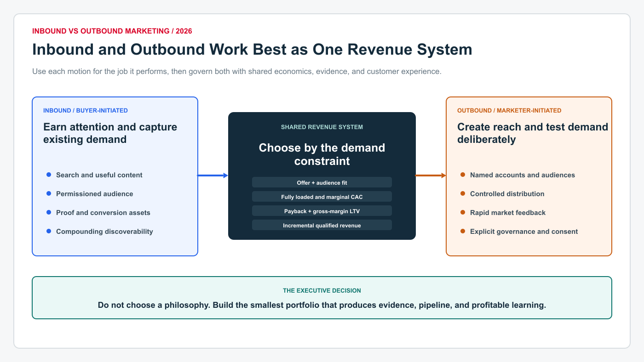Click the 'Payback + gross-margin LTV' pill
The height and width of the screenshot is (362, 644).
tap(322, 211)
